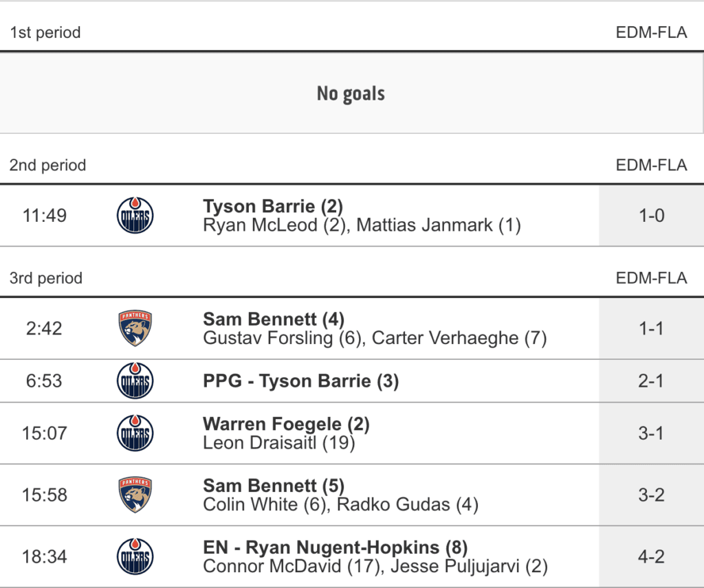The image size is (704, 588).
Task: Click the 3rd period section header
Action: point(46,278)
